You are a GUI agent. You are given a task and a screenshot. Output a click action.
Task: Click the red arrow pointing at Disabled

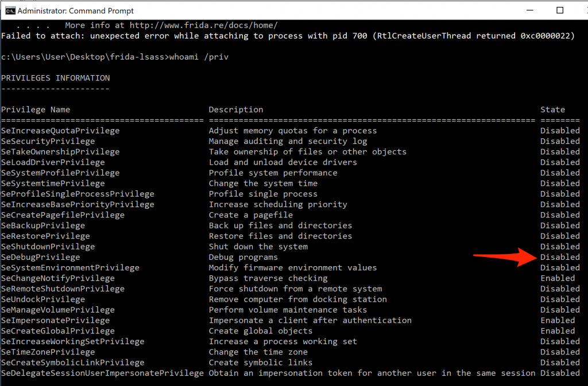click(504, 257)
